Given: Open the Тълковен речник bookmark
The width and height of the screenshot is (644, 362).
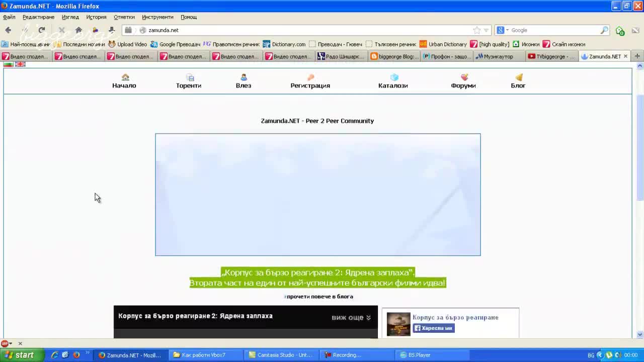Looking at the screenshot, I should click(x=391, y=44).
